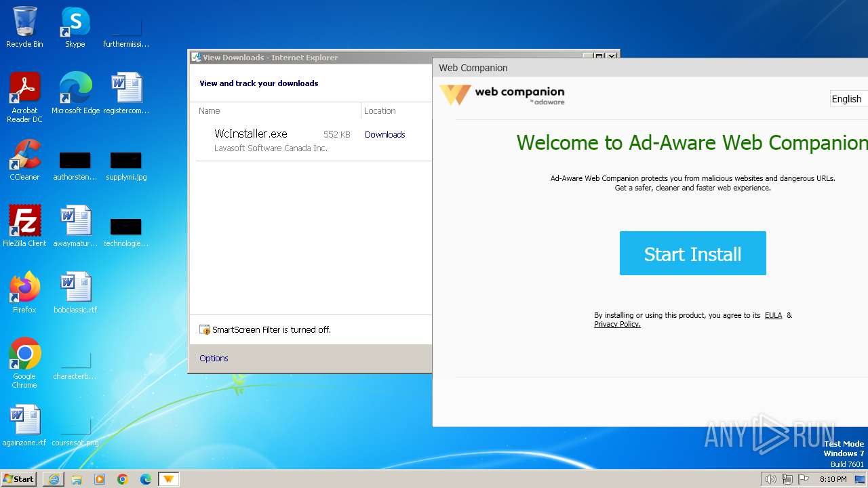Select the registercom document icon

[126, 93]
